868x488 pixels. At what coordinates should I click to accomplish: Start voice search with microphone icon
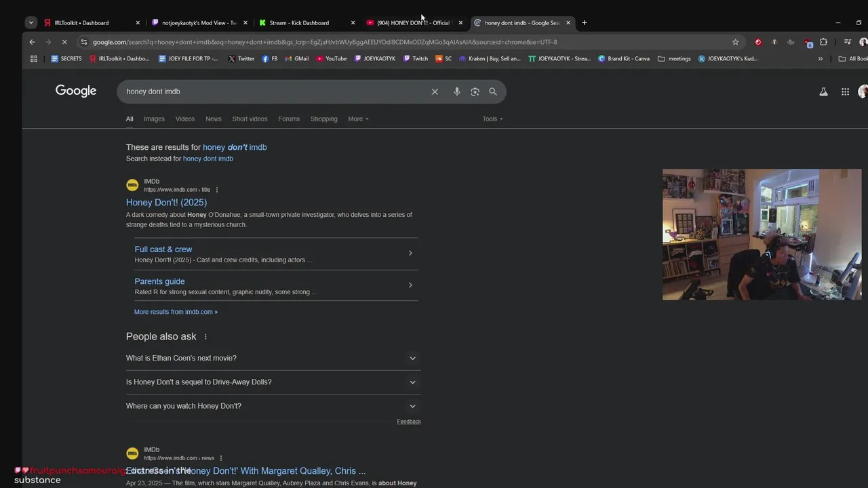(457, 91)
